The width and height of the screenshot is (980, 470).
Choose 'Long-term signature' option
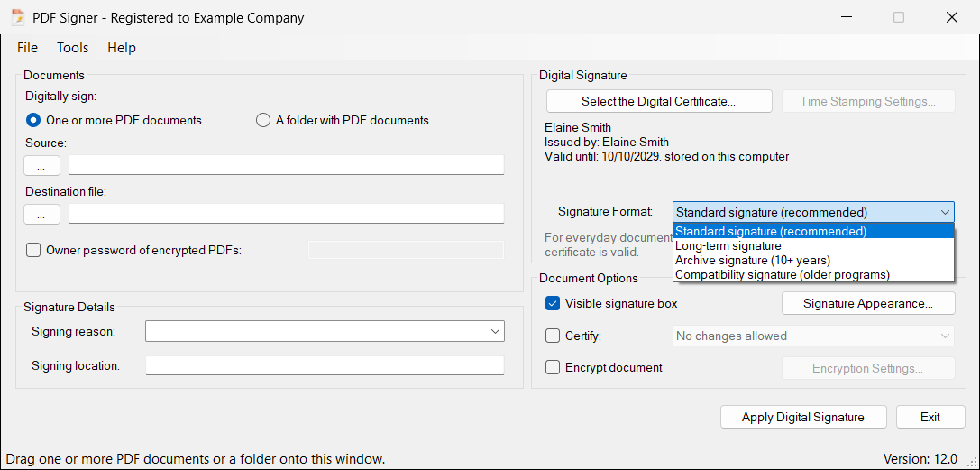(x=813, y=245)
